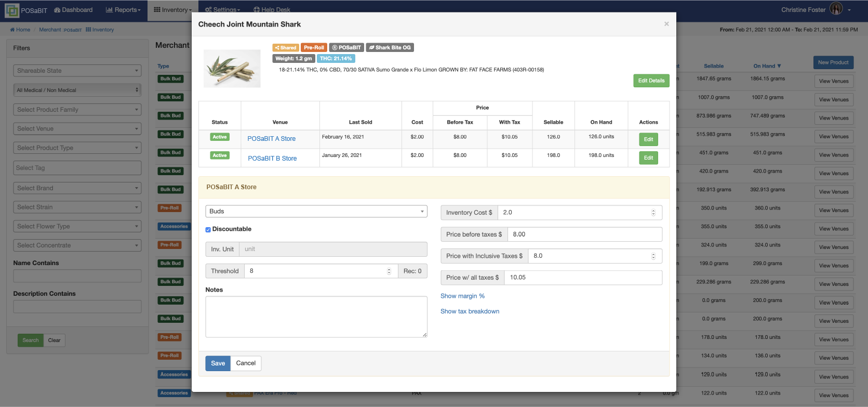The width and height of the screenshot is (868, 407).
Task: Focus the Price before taxes field
Action: [x=585, y=234]
